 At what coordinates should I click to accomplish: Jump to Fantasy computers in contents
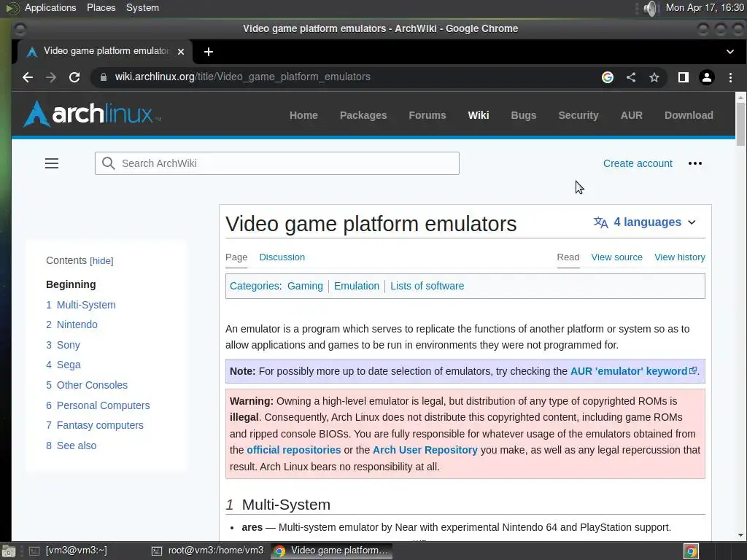pos(94,425)
